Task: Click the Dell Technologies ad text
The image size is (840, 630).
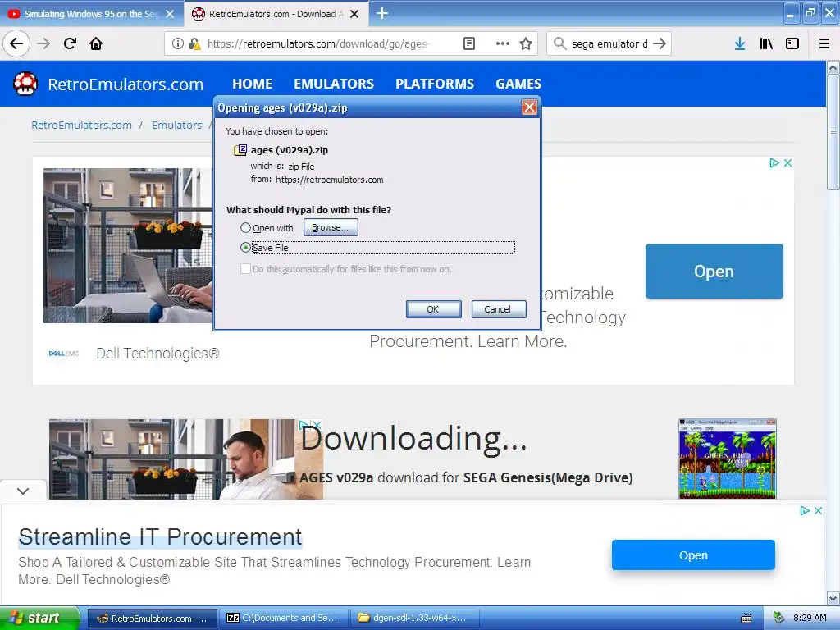Action: 157,354
